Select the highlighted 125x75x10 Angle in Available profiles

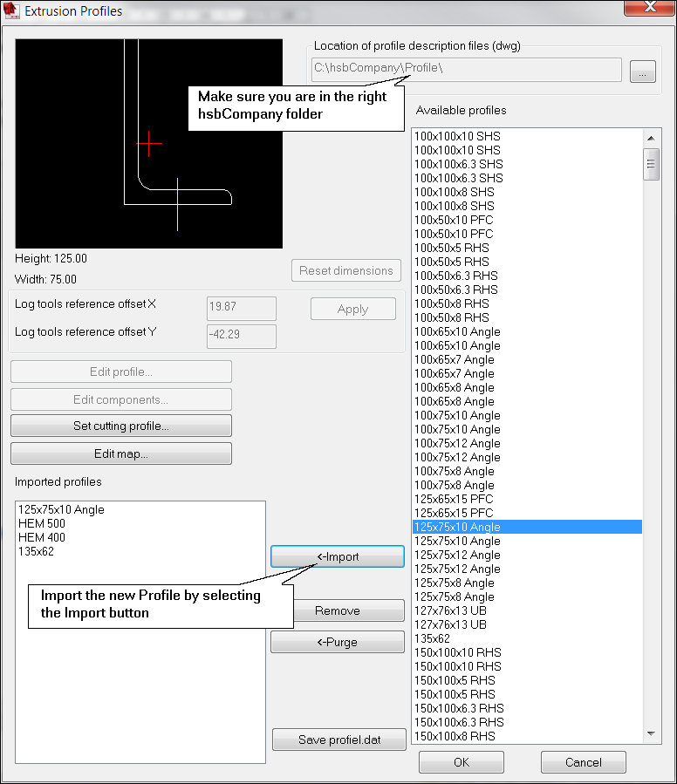point(528,527)
